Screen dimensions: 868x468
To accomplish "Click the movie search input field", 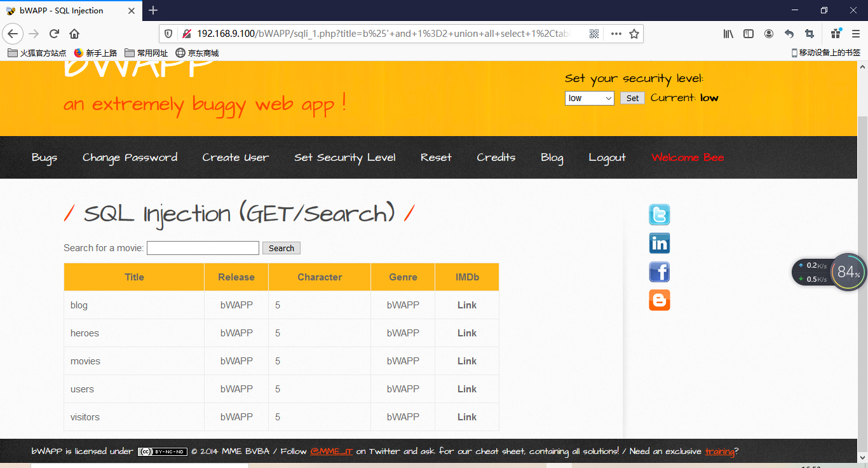I will (203, 247).
